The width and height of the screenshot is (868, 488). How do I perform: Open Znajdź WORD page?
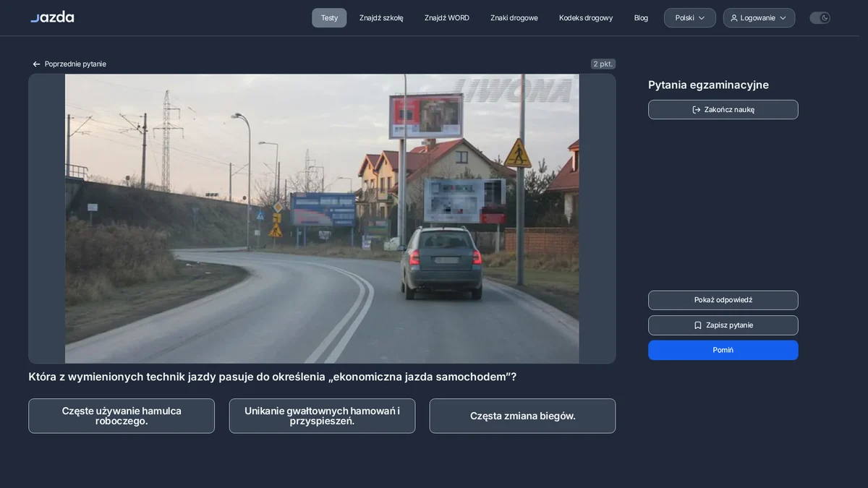click(x=447, y=18)
